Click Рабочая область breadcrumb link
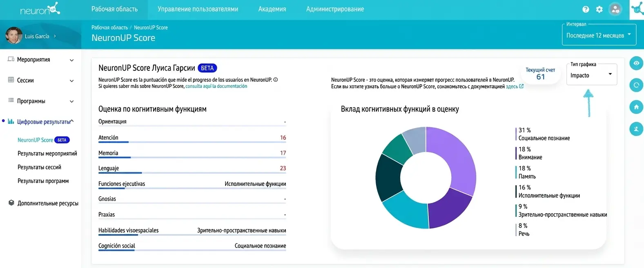 [x=109, y=27]
